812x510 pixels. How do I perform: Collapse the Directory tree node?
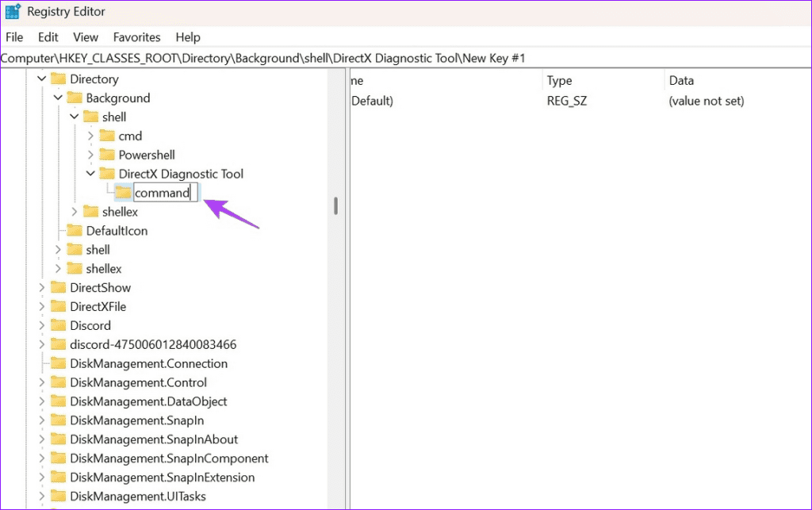41,79
